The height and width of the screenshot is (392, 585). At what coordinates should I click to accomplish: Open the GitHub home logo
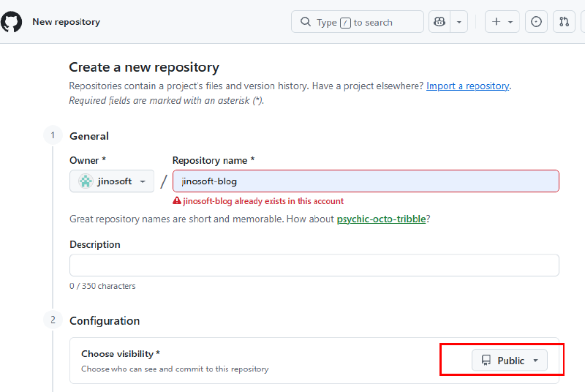click(11, 22)
